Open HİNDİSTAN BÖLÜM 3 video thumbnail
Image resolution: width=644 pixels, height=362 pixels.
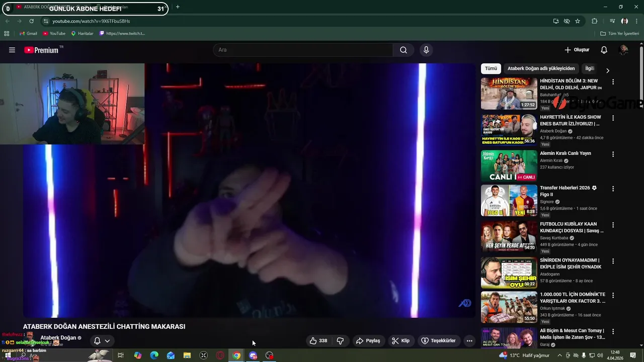509,94
